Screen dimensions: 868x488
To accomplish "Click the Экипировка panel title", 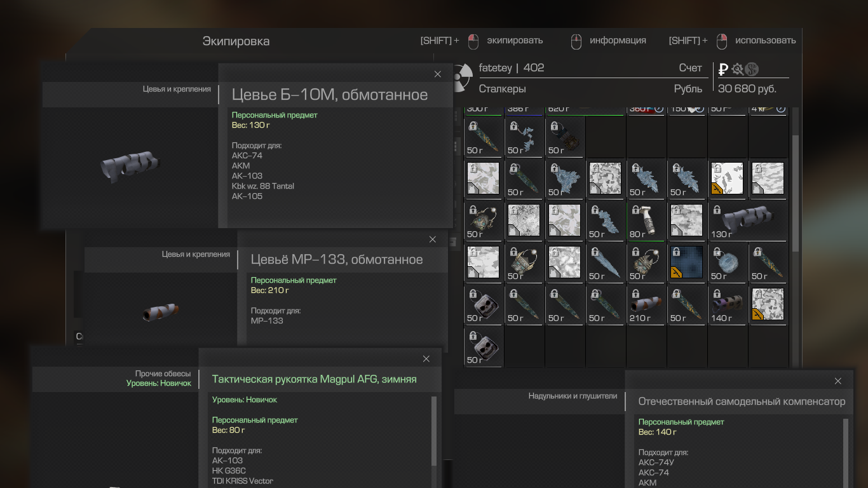I will (x=236, y=41).
